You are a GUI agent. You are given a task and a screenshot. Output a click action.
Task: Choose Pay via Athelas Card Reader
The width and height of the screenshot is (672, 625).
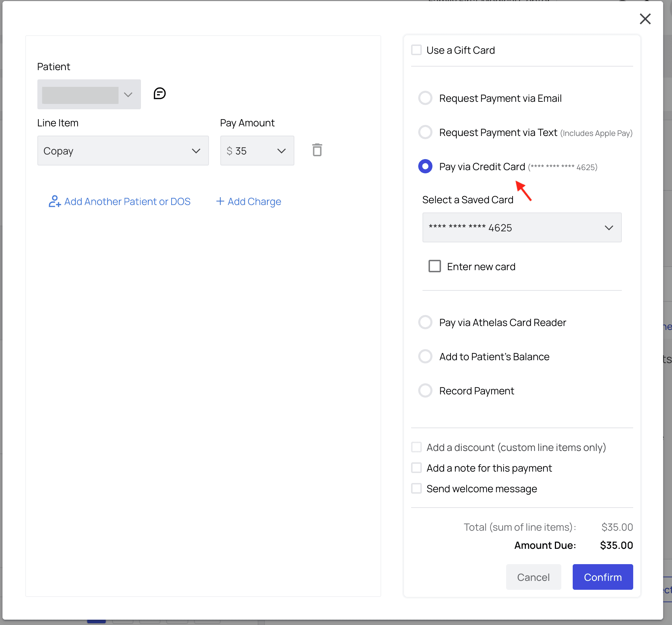(425, 322)
